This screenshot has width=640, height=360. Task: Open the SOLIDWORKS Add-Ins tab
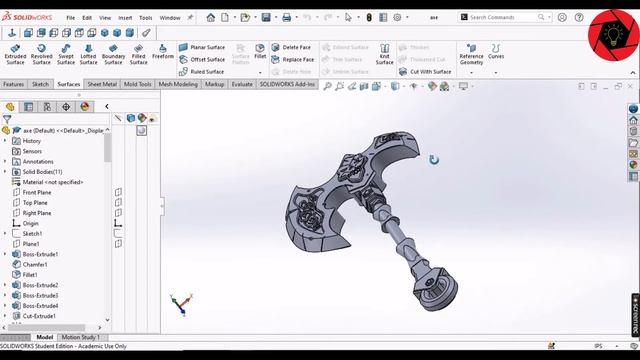tap(287, 84)
